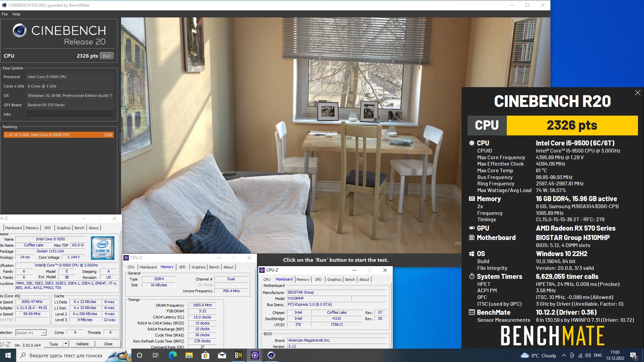The height and width of the screenshot is (362, 644).
Task: Open Bench tab in middle CPU-Z window
Action: click(x=214, y=267)
